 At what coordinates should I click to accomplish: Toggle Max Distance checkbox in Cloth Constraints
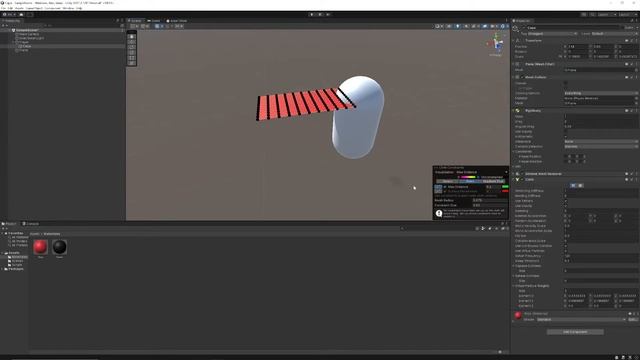click(445, 187)
